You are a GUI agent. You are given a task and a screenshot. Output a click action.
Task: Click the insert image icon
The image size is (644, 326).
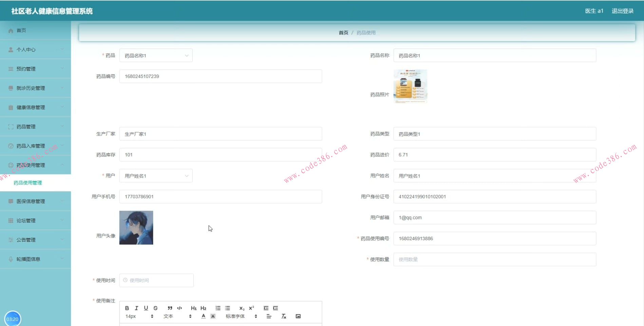[298, 316]
